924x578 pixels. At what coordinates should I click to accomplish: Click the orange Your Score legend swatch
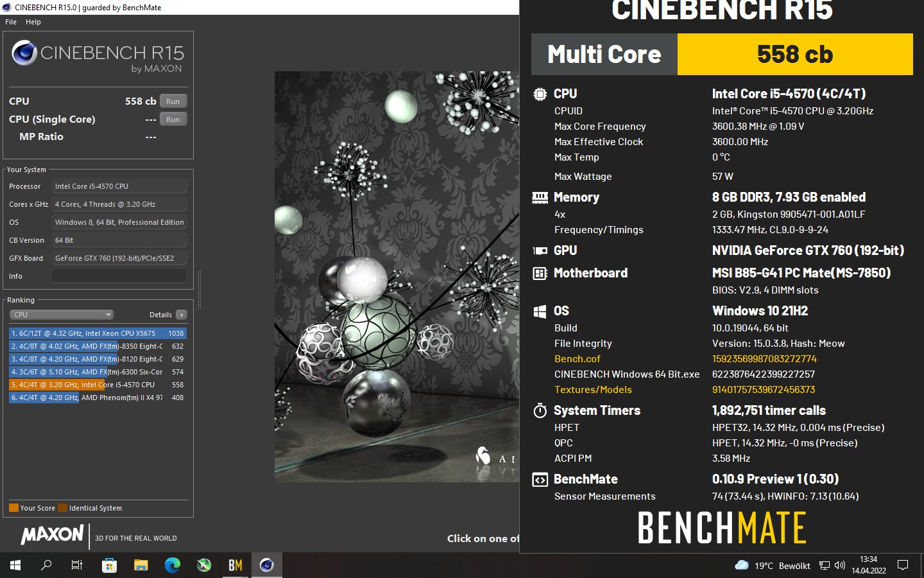point(13,508)
